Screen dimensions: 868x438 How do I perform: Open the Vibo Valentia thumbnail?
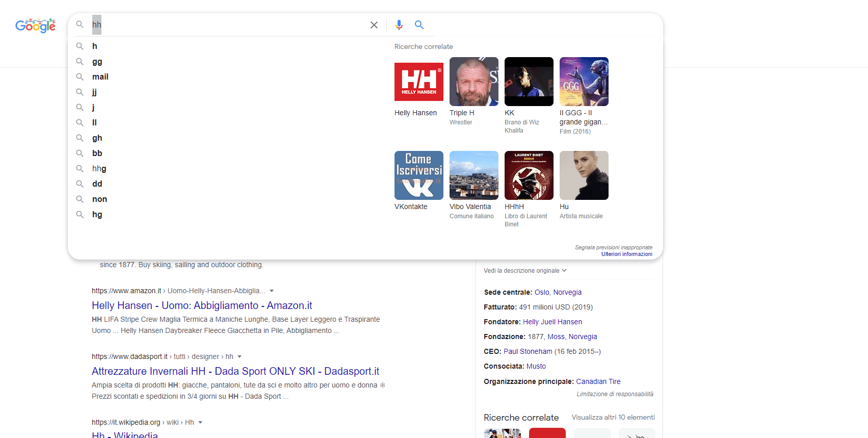[x=474, y=175]
